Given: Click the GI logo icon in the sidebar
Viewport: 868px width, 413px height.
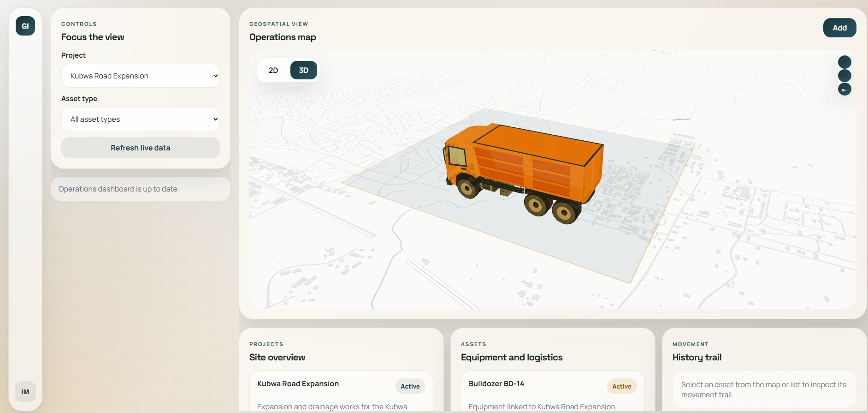Looking at the screenshot, I should point(25,26).
